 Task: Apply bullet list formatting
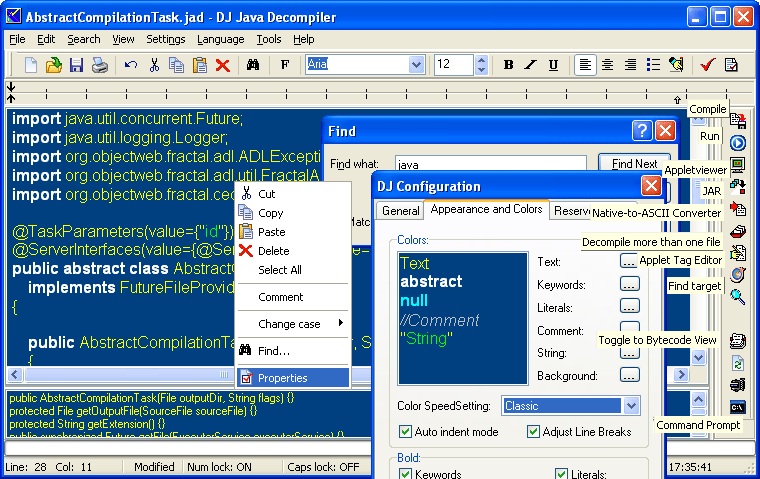tap(653, 64)
